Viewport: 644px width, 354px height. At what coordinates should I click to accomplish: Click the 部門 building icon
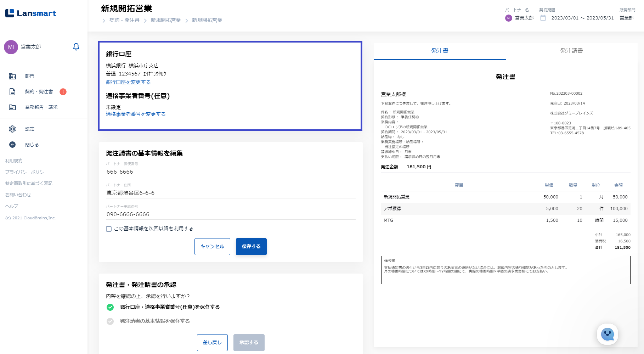pos(12,76)
